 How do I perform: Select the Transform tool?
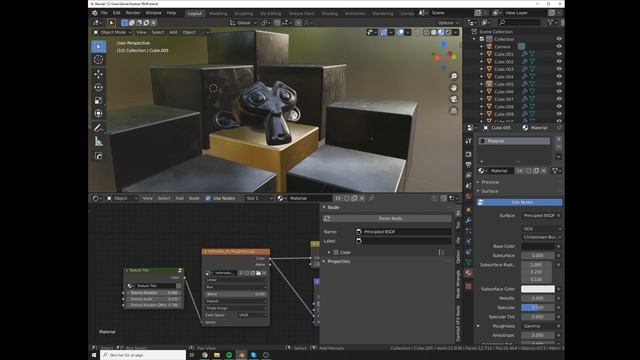pyautogui.click(x=98, y=113)
